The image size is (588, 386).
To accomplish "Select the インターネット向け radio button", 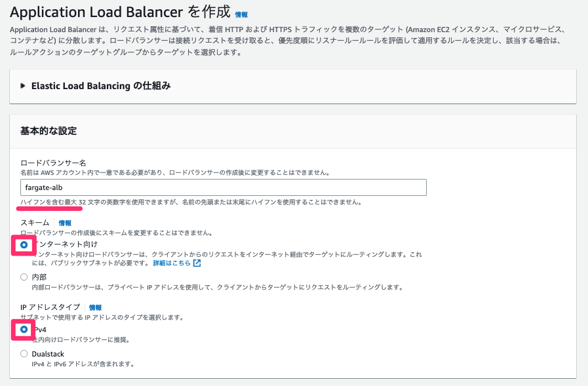I will pyautogui.click(x=24, y=244).
